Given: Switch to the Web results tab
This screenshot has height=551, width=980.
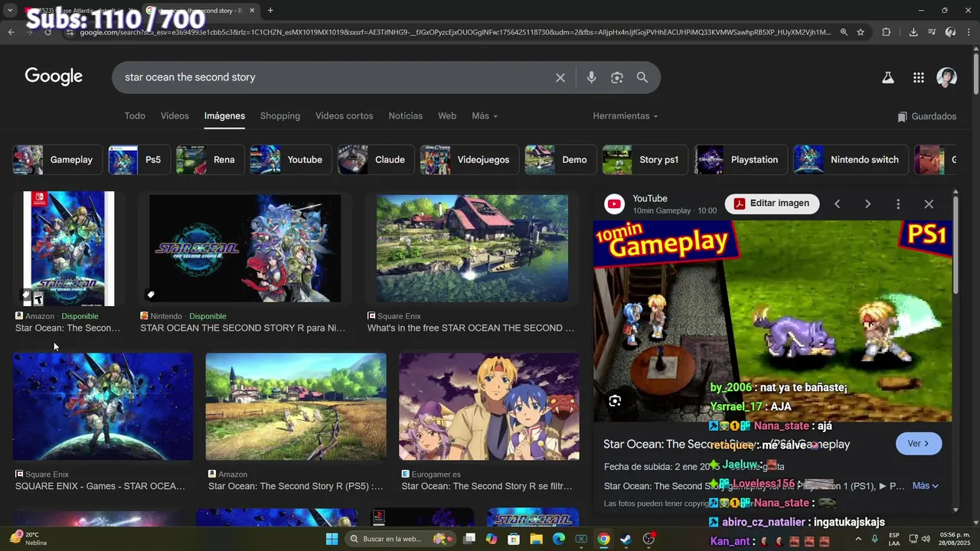Looking at the screenshot, I should pyautogui.click(x=447, y=116).
